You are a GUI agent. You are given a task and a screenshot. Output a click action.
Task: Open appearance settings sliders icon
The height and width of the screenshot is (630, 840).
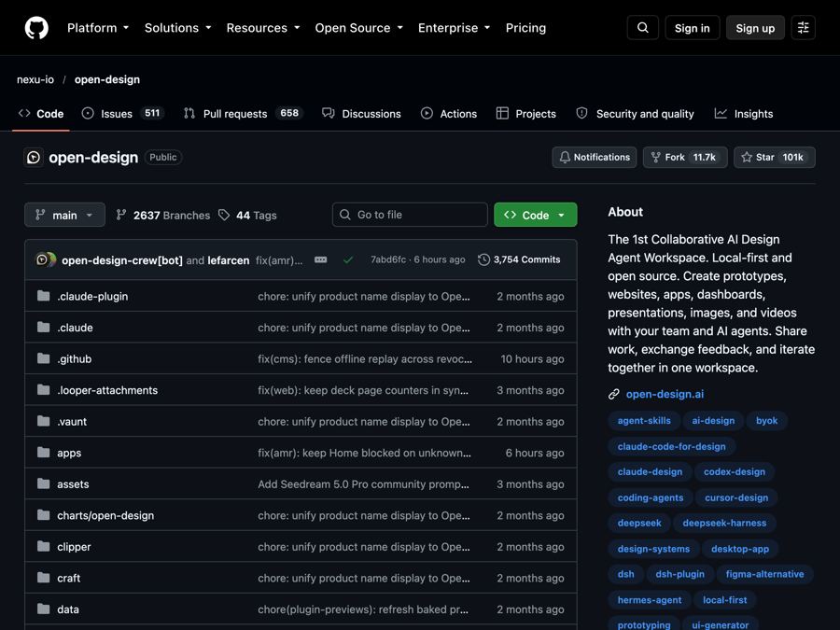pos(803,28)
